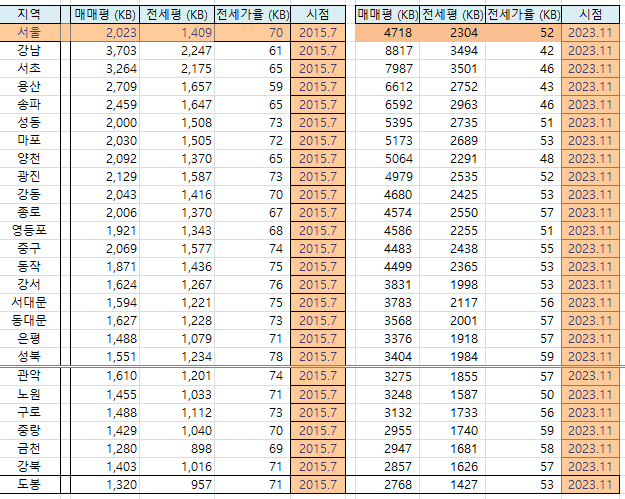625x499 pixels.
Task: Select the 78 ratio cell for 성북
Action: [252, 356]
